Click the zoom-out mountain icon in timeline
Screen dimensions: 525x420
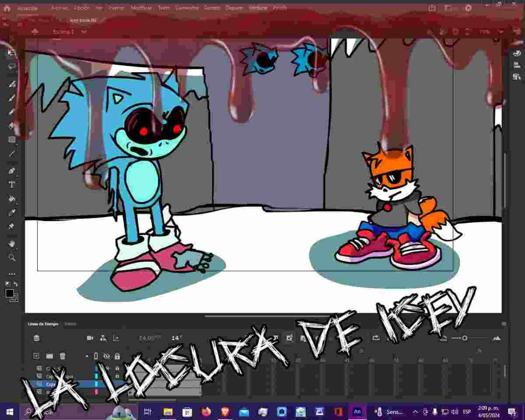click(444, 338)
